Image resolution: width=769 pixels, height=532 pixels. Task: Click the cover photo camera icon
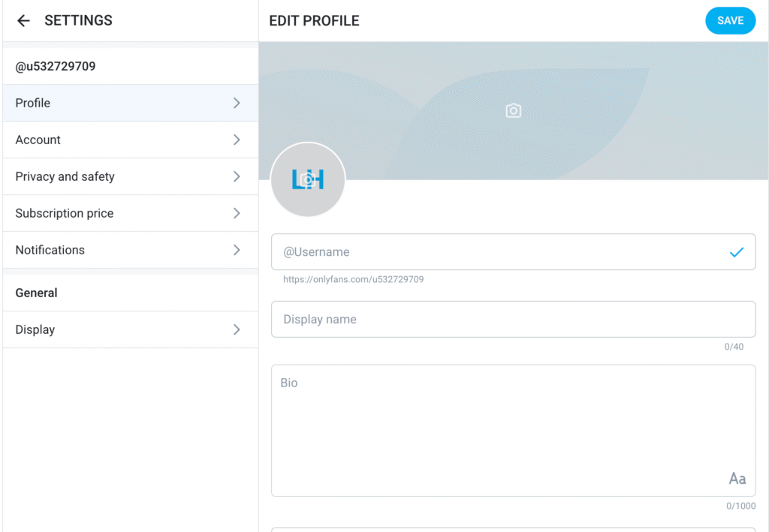[513, 111]
